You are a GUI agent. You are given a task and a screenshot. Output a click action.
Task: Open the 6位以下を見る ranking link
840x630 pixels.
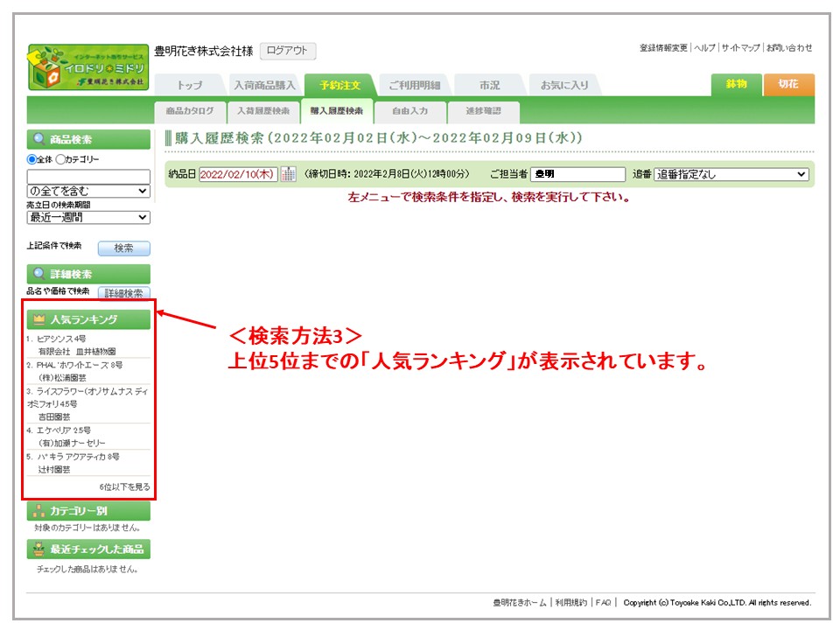point(124,486)
